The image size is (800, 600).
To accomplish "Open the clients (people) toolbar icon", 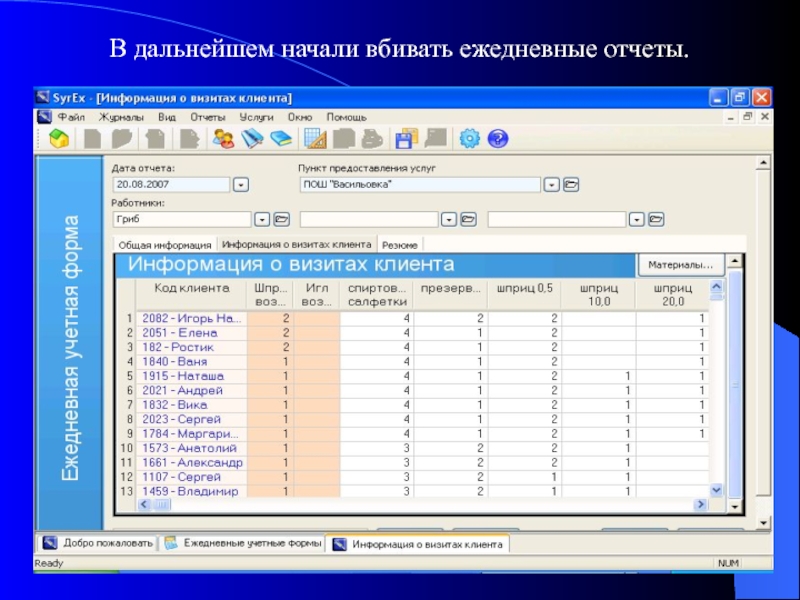I will click(223, 139).
